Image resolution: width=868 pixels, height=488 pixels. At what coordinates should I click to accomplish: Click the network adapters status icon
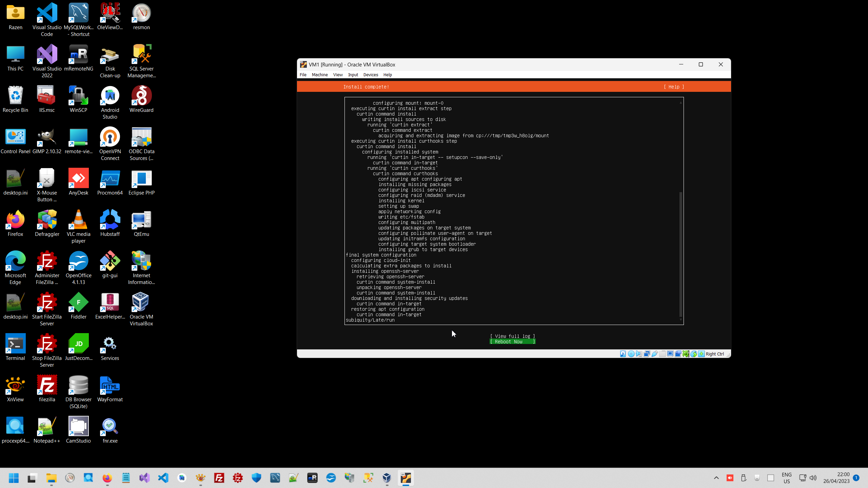(647, 354)
